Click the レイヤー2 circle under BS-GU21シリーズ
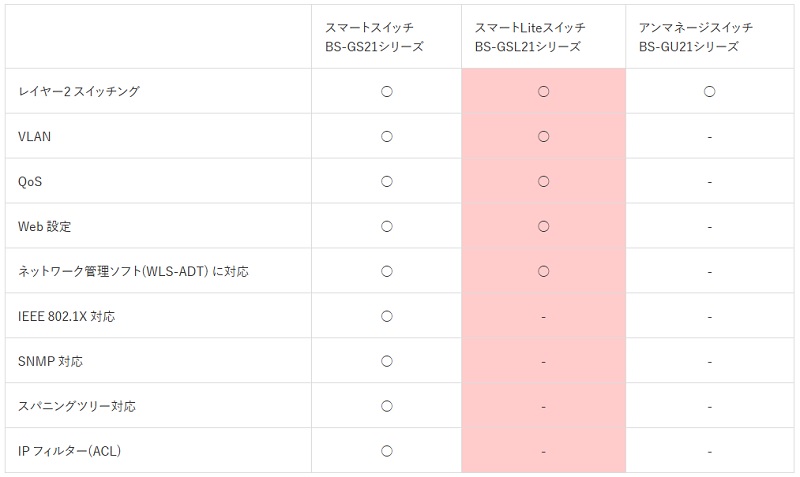Image resolution: width=800 pixels, height=477 pixels. [x=709, y=92]
